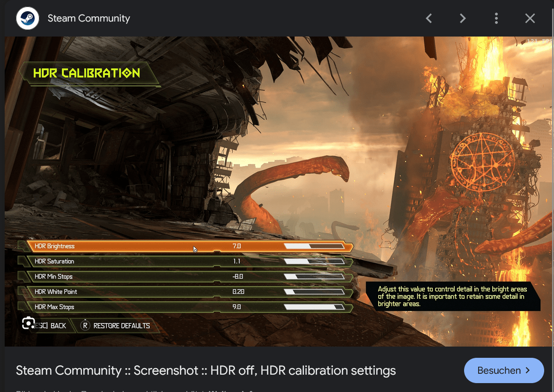Select the HDR Saturation row
Viewport: 554px width, 392px height.
tap(185, 261)
